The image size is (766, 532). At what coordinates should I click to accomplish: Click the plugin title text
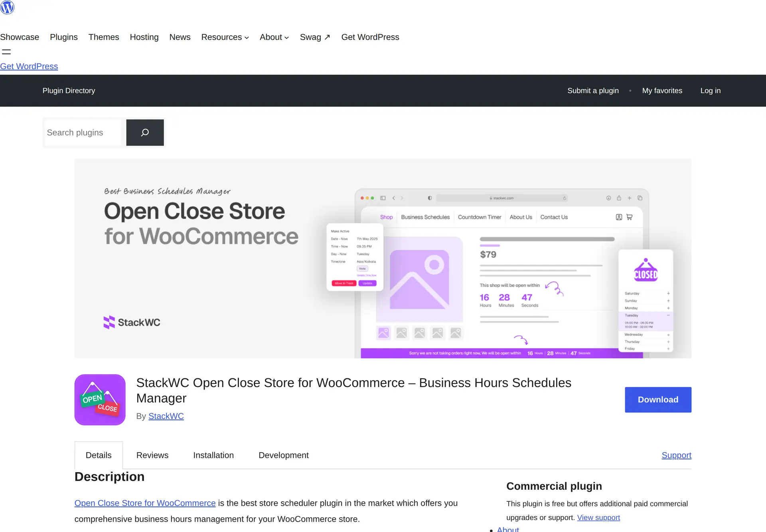pos(354,390)
